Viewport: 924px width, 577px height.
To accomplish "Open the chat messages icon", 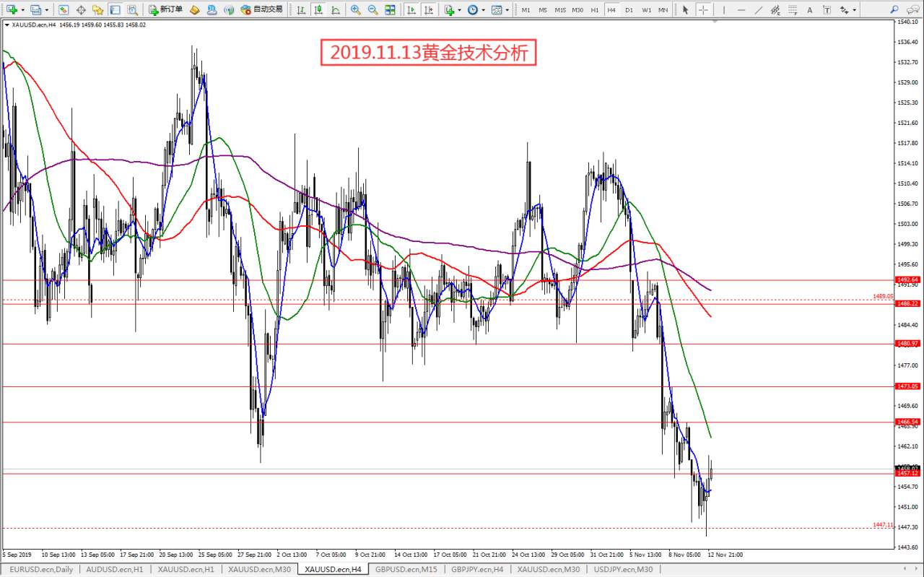I will pos(912,9).
